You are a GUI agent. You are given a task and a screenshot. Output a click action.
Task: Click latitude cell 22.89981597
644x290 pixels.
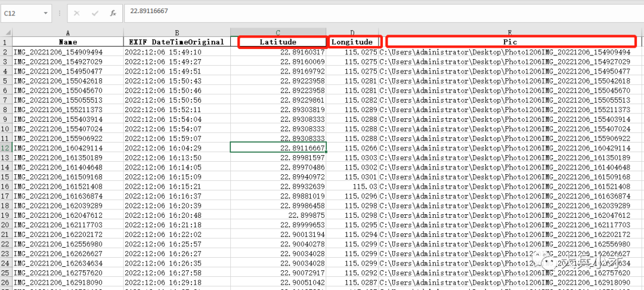(278, 158)
